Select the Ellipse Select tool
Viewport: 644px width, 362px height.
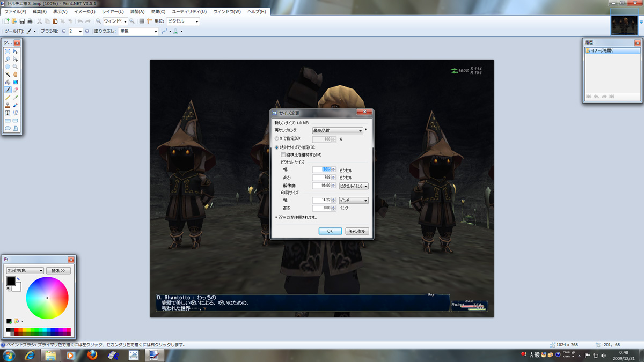8,67
